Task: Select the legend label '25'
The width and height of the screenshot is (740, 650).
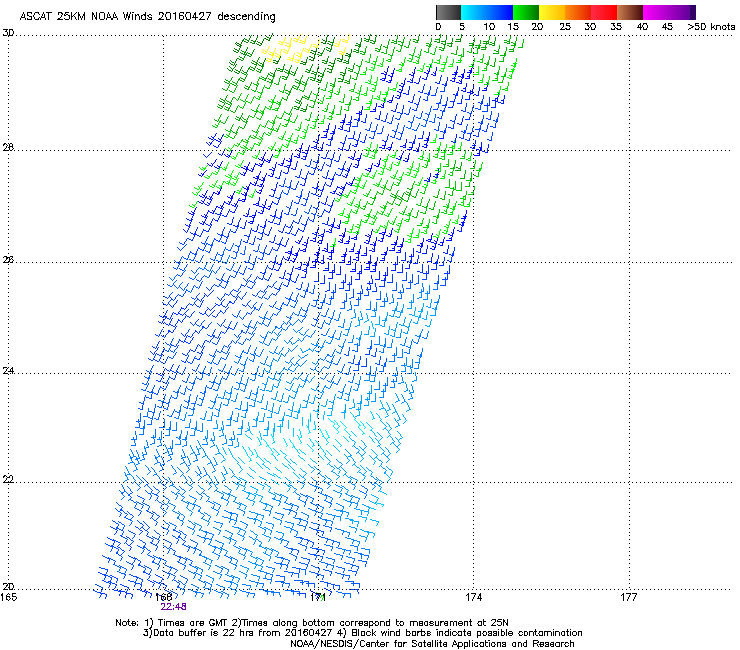Action: click(x=565, y=26)
